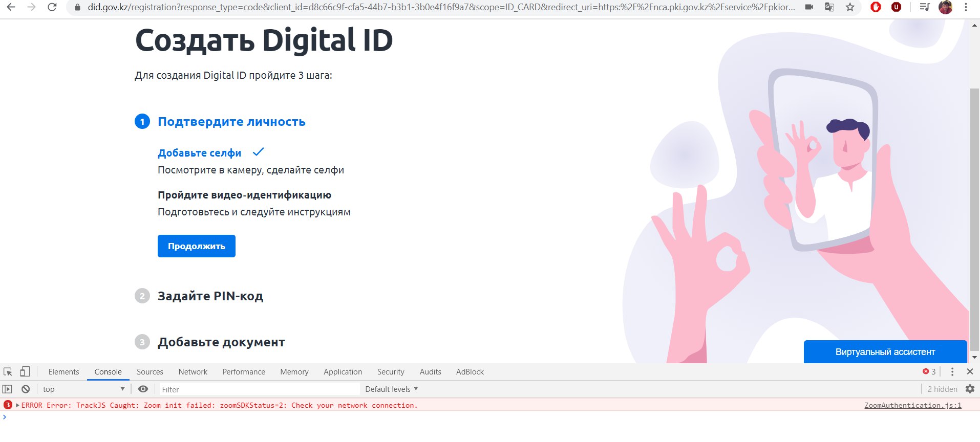Clear the console with the ban icon
The image size is (980, 442).
(26, 389)
